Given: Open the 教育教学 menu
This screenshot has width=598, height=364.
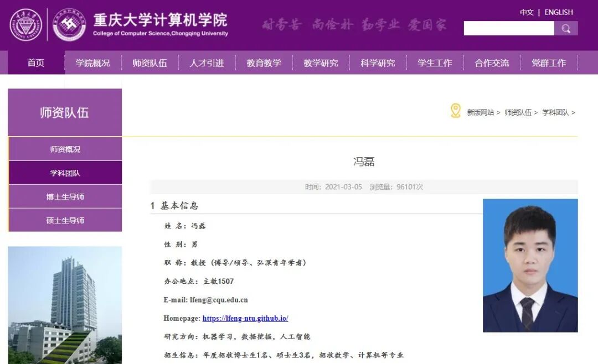Looking at the screenshot, I should [x=264, y=63].
